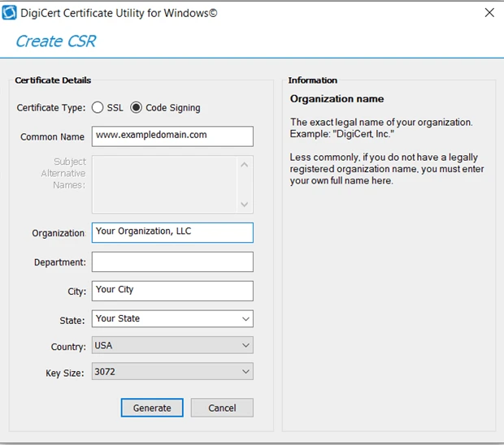Click the Common Name input field

pos(172,136)
